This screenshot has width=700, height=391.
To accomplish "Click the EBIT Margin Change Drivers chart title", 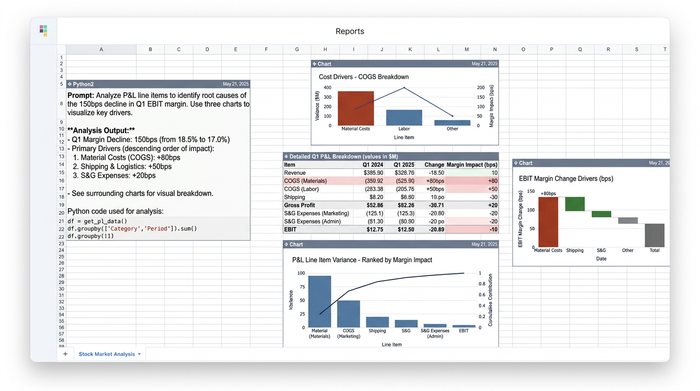I will (x=566, y=179).
